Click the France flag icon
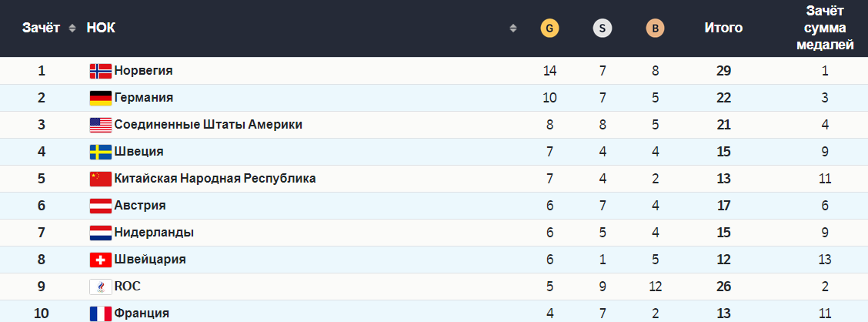Viewport: 868px width, 322px height. click(101, 314)
